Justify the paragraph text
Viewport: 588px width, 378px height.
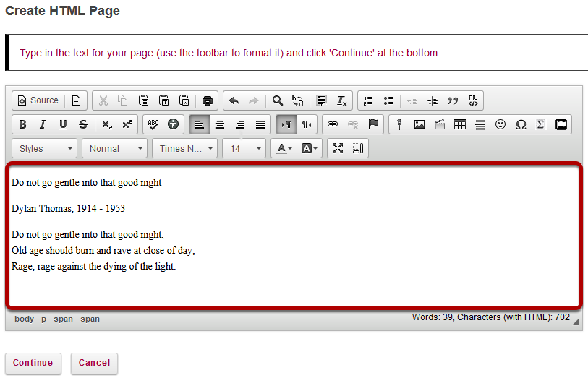[260, 124]
